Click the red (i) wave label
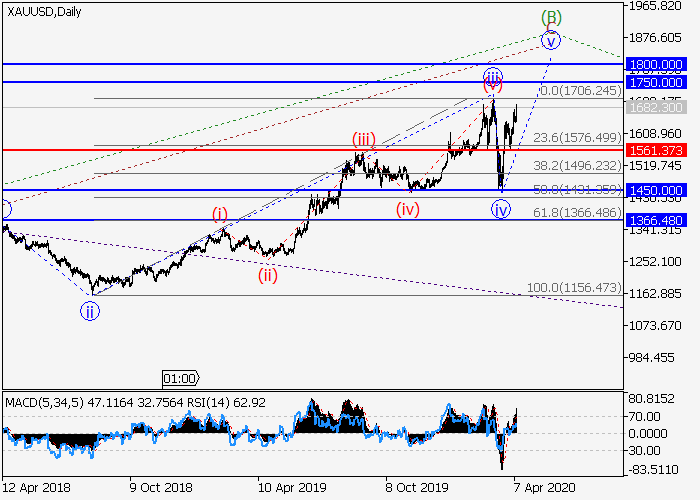 [219, 214]
